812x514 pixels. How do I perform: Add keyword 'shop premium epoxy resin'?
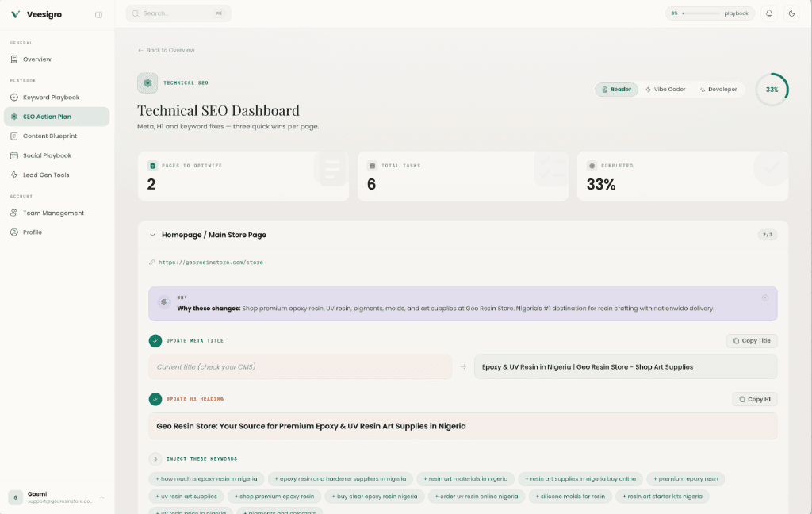coord(274,497)
